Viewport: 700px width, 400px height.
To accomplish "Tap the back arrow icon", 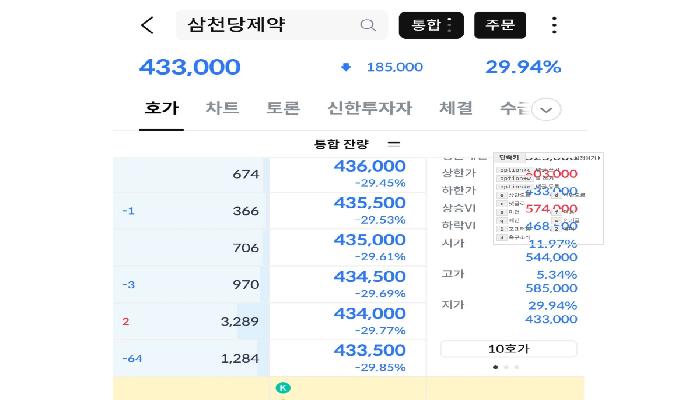I will pos(148,25).
